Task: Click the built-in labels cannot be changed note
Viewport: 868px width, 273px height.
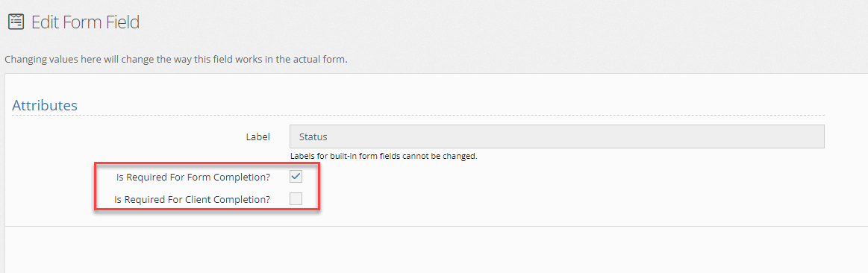Action: point(384,156)
